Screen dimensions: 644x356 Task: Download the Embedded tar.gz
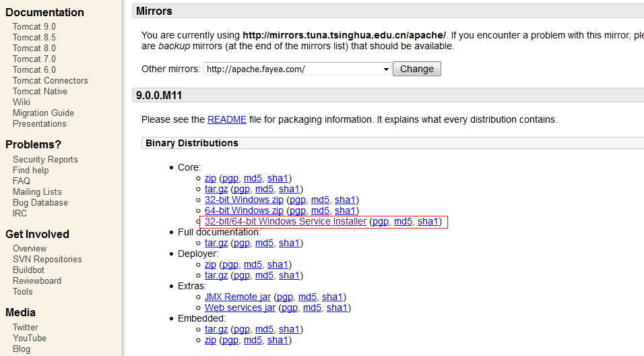coord(216,329)
